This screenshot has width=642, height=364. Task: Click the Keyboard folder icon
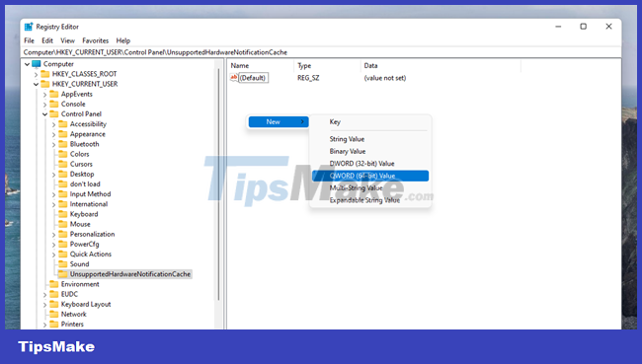[x=62, y=214]
